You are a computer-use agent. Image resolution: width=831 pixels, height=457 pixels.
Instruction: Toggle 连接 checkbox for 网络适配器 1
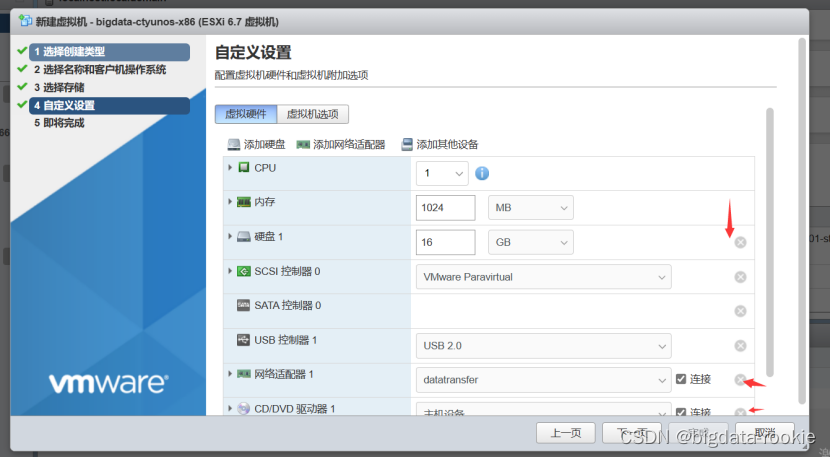click(x=681, y=379)
